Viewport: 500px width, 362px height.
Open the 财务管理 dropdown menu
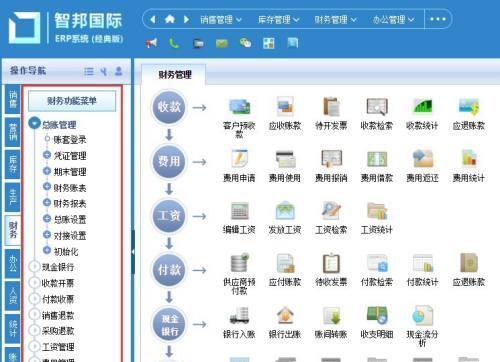[x=335, y=20]
